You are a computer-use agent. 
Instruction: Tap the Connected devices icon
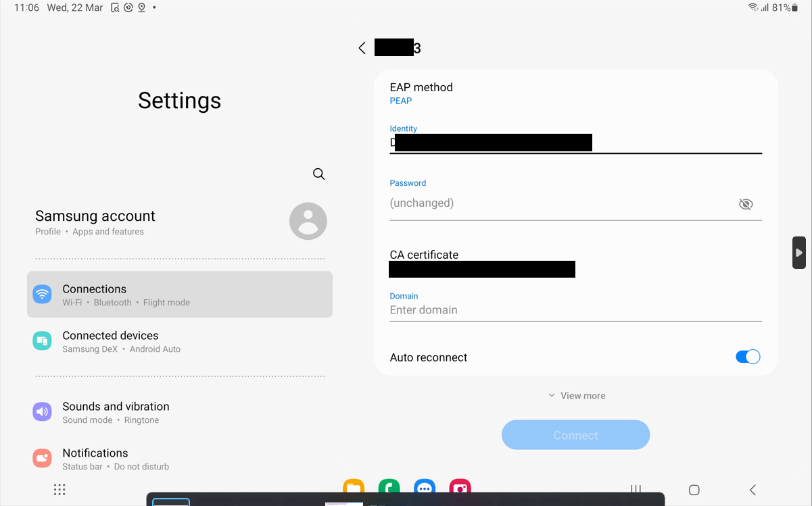(x=42, y=340)
